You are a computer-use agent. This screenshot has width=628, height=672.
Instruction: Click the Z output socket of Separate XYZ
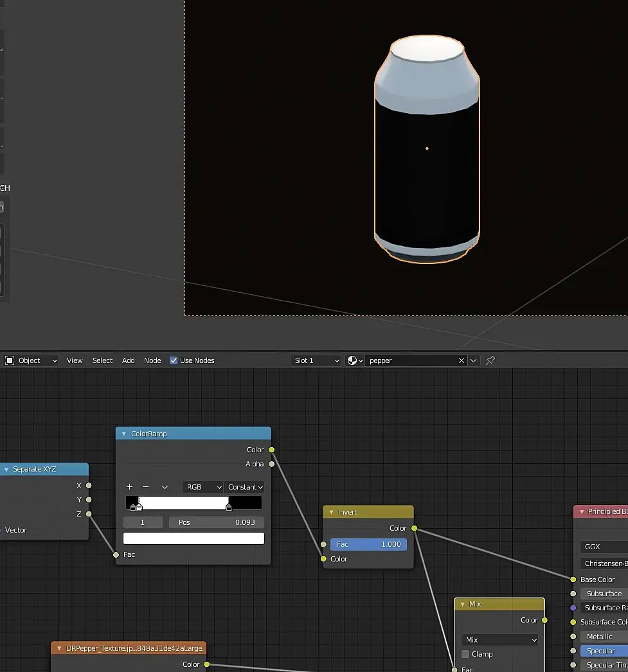[x=89, y=514]
